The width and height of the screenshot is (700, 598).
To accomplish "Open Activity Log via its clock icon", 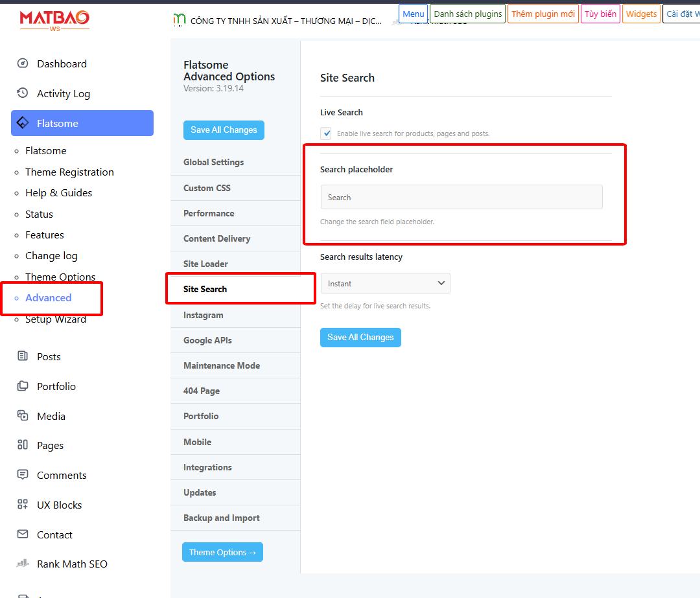I will pyautogui.click(x=23, y=93).
